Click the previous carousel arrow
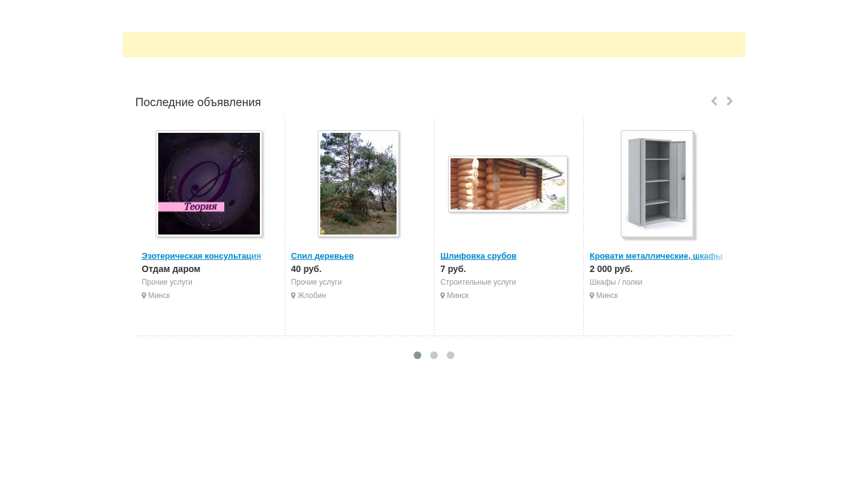The width and height of the screenshot is (868, 490). [714, 101]
